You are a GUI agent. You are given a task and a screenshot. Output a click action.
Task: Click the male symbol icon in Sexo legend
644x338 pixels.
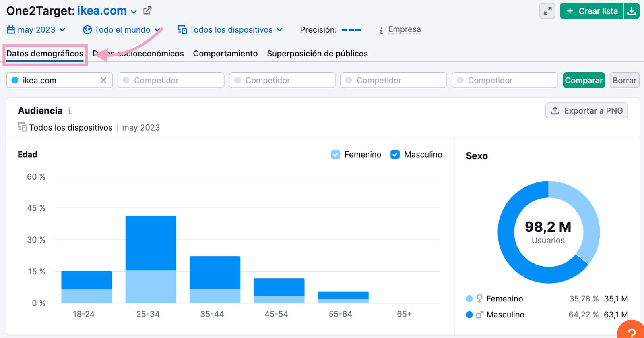click(x=479, y=315)
